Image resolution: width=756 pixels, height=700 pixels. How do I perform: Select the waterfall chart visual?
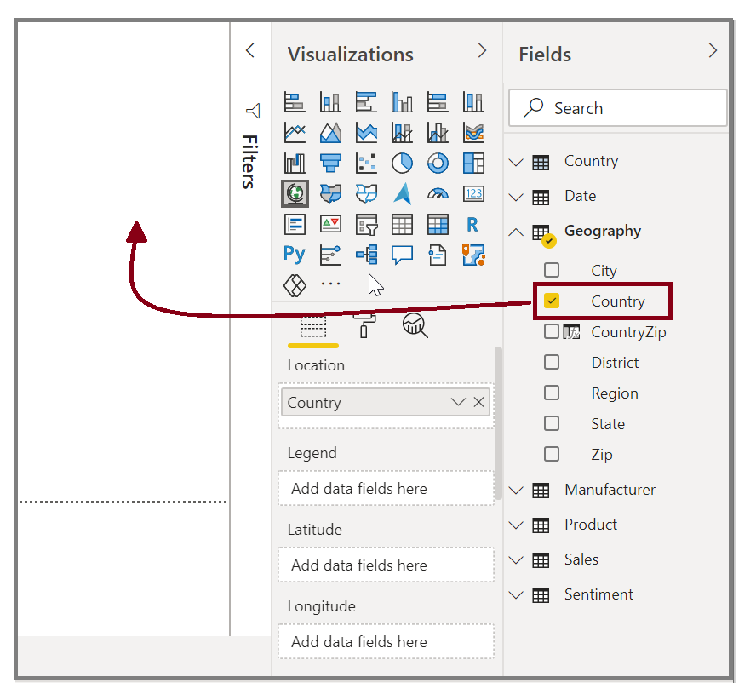(295, 163)
